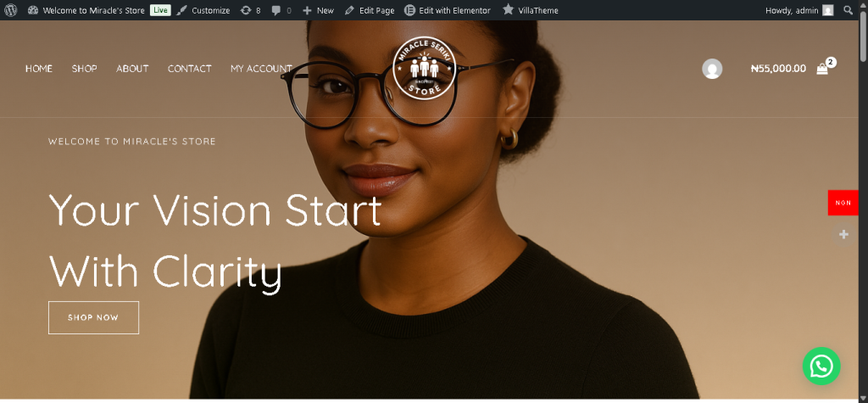Open the ABOUT page link
This screenshot has width=868, height=403.
click(132, 69)
